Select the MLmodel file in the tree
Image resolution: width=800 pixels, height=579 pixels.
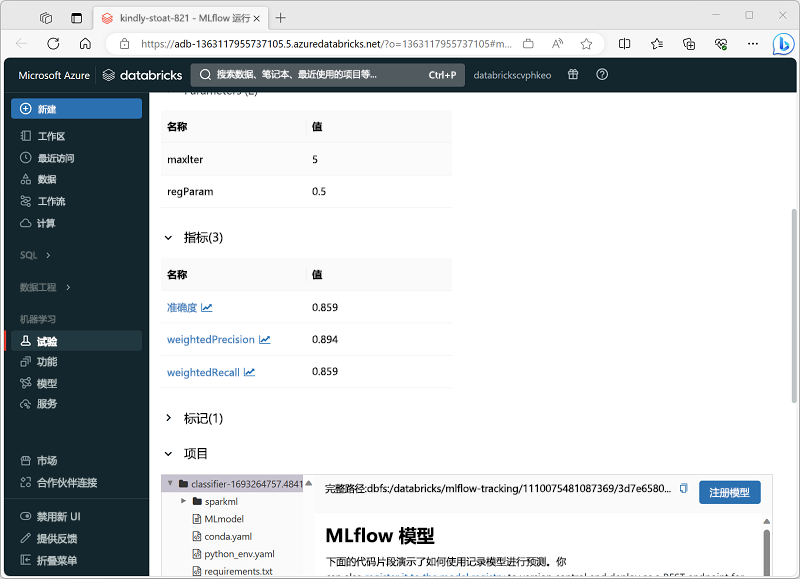223,519
